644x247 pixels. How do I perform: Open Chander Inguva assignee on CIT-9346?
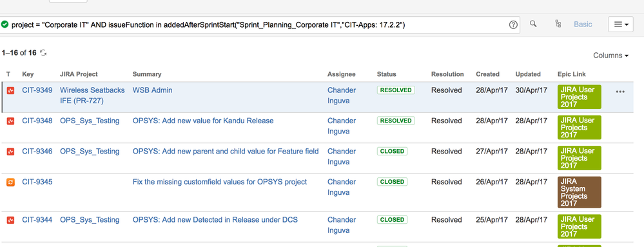(342, 157)
